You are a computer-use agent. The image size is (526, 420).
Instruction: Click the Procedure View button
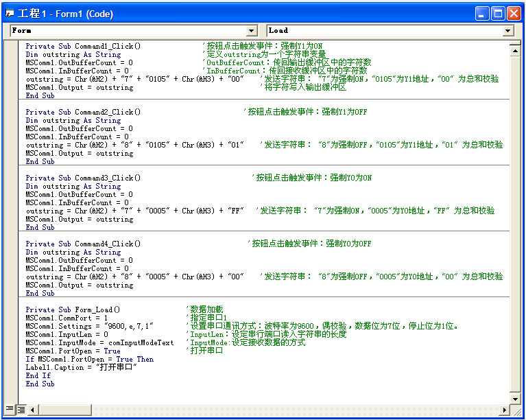coord(10,409)
